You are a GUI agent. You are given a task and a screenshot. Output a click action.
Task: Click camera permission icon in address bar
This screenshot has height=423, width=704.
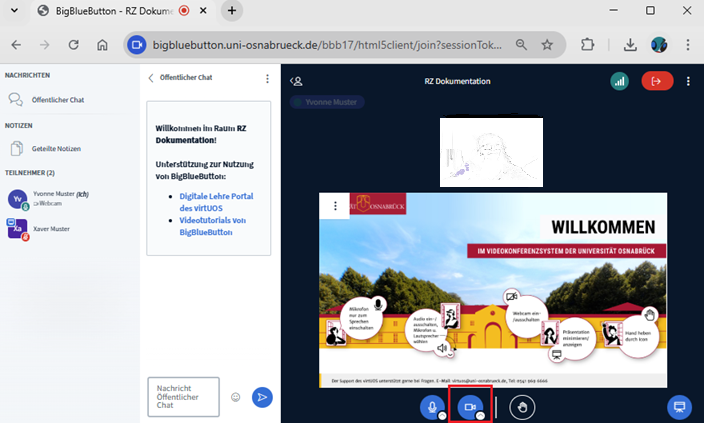(x=137, y=45)
